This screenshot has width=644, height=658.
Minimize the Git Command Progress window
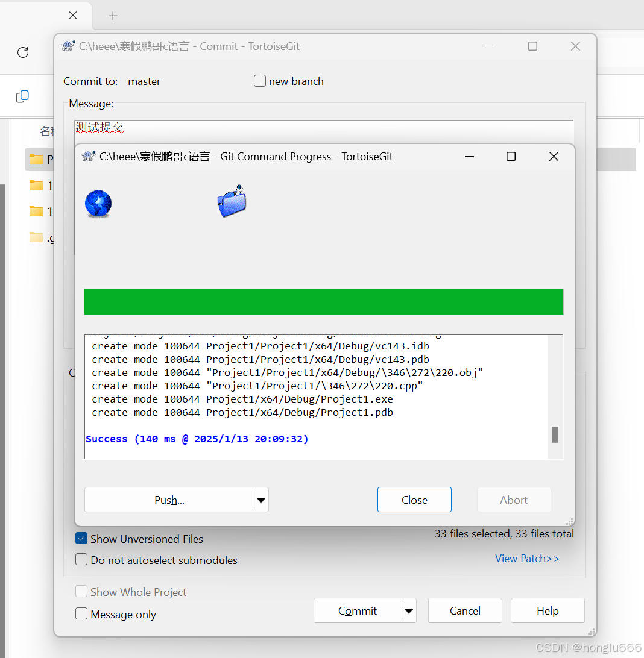tap(469, 157)
